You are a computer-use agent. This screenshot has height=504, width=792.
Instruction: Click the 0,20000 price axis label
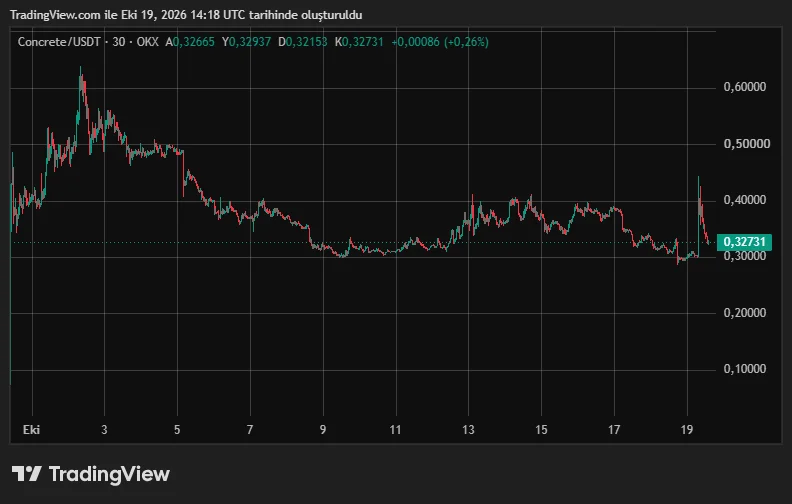click(x=745, y=313)
